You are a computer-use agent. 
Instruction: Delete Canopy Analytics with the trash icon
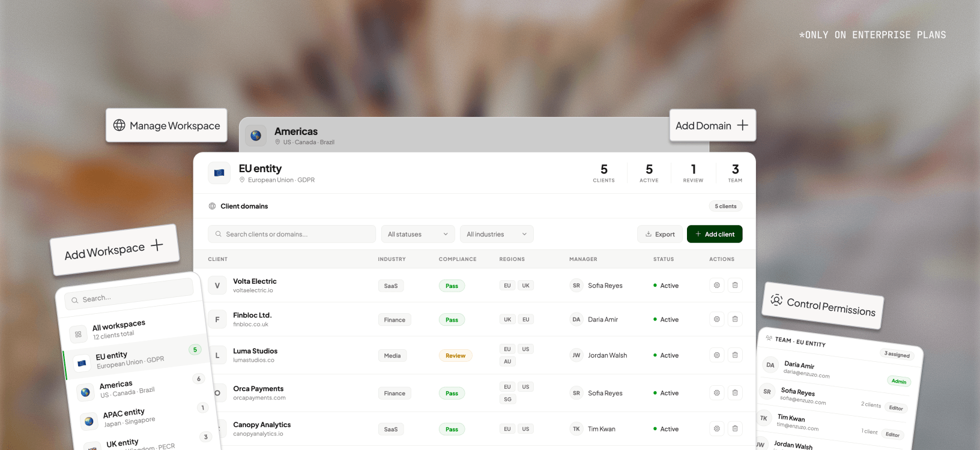tap(735, 429)
